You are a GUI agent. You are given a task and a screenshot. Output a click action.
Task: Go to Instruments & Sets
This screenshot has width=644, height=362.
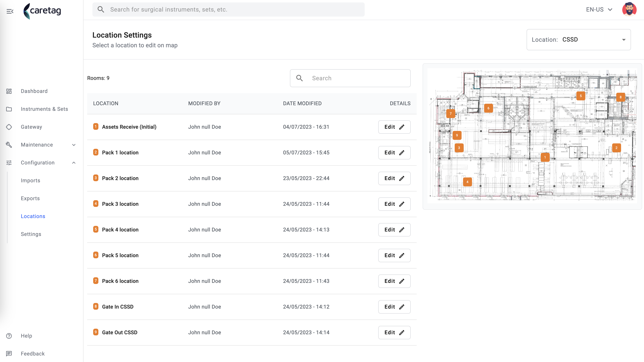click(x=44, y=109)
